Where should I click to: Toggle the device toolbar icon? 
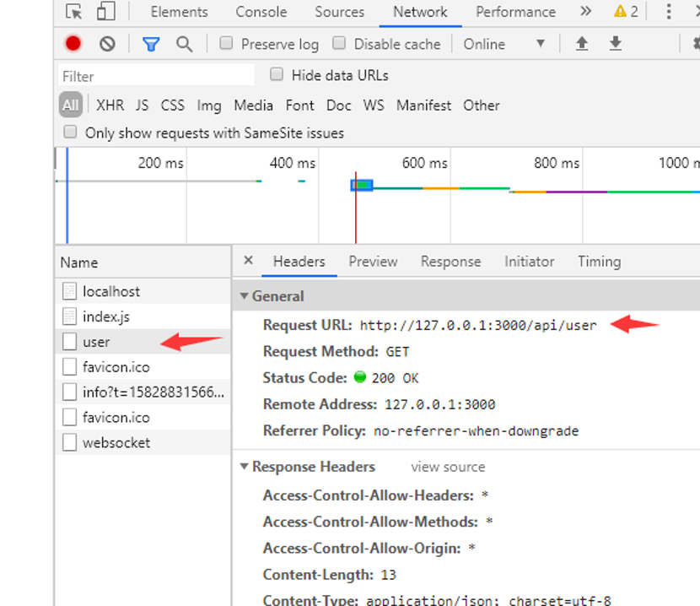pyautogui.click(x=105, y=12)
